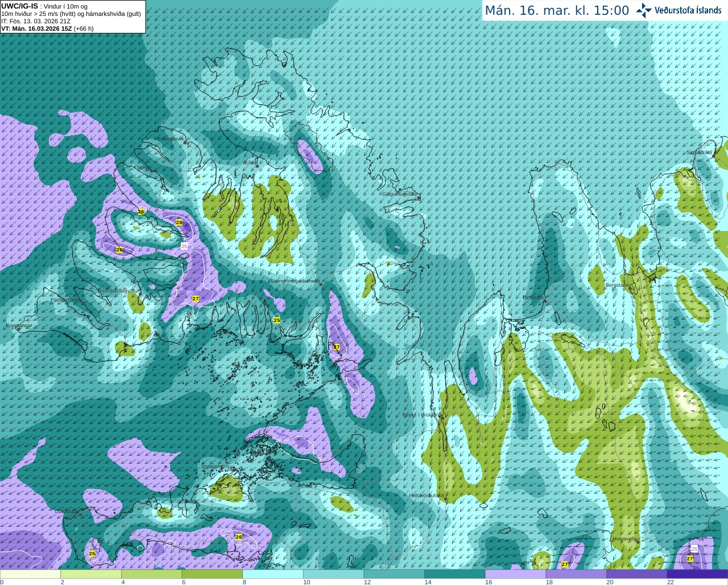Pick the 4–6 m/s green legend swatch
The height and width of the screenshot is (586, 728).
(151, 574)
